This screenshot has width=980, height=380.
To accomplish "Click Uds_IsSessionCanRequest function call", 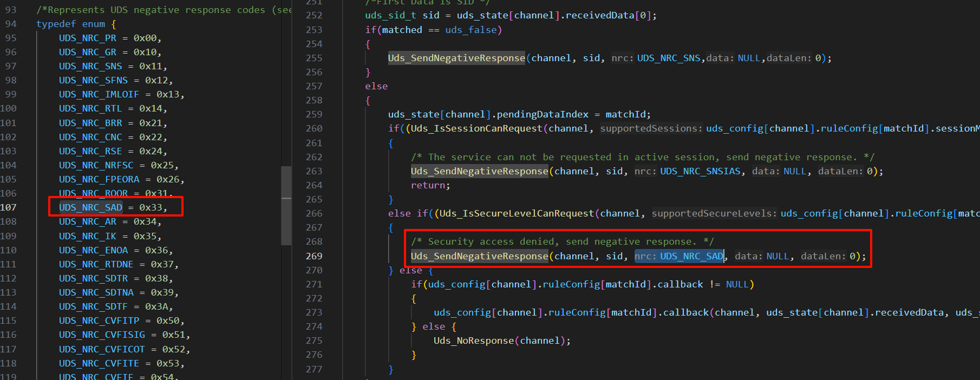I will [x=476, y=128].
